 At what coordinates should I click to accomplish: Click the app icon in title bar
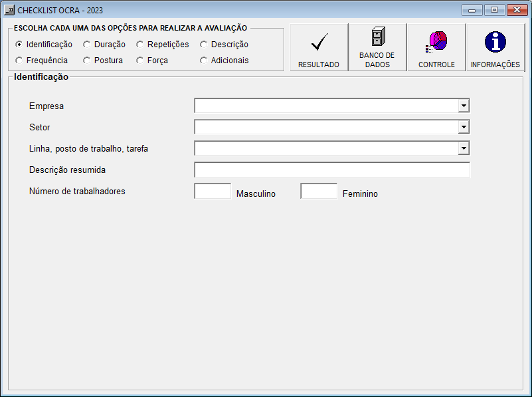[x=9, y=11]
